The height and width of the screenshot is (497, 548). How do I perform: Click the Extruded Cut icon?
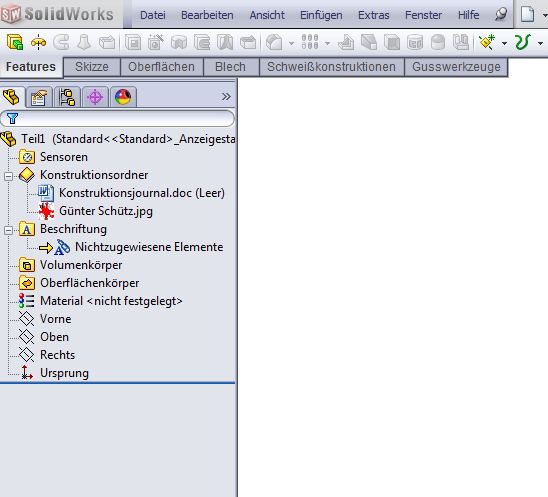[133, 43]
